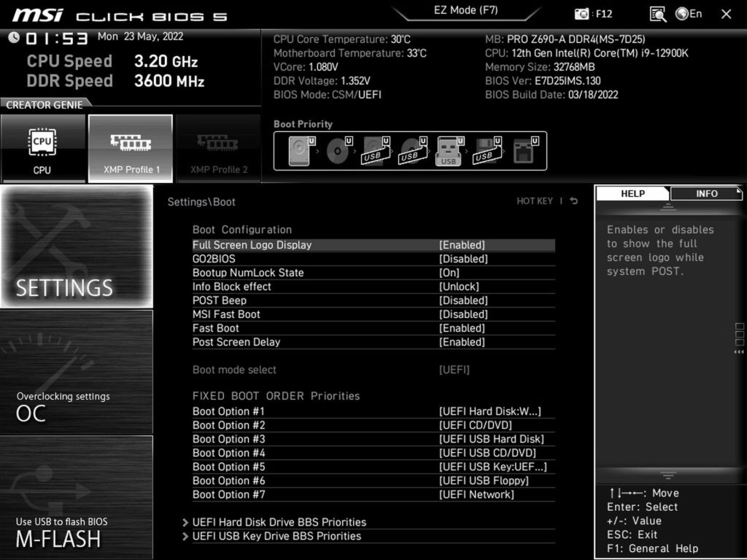Open the SETTINGS section

(77, 246)
